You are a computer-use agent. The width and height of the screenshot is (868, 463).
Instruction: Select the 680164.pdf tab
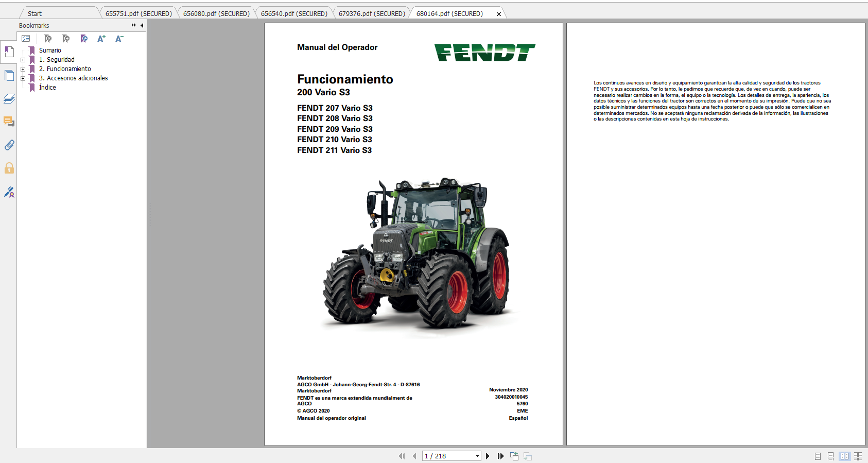[x=449, y=13]
